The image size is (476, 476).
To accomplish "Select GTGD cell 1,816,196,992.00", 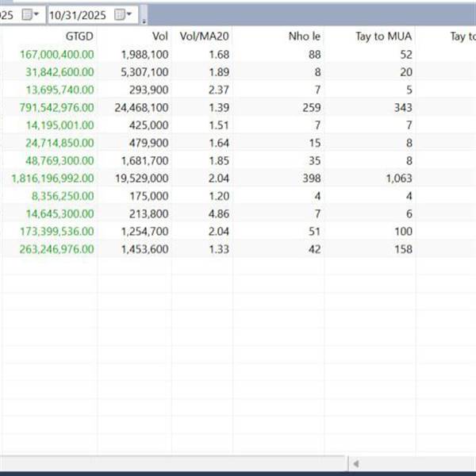I will (x=52, y=178).
